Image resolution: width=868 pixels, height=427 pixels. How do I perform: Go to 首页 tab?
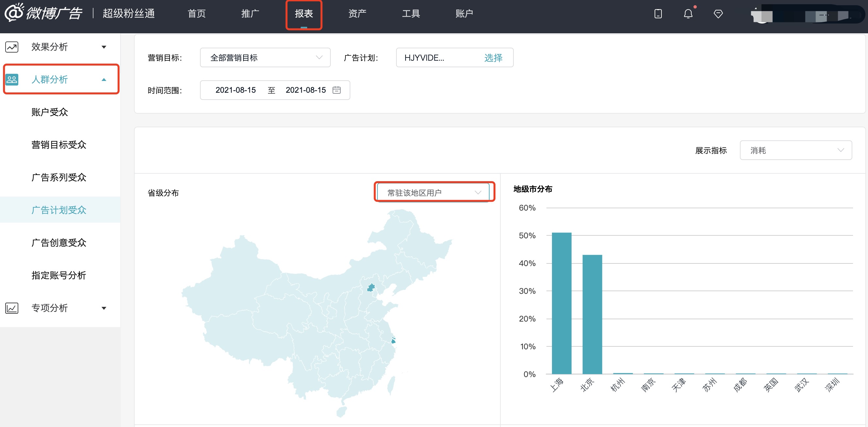[196, 13]
